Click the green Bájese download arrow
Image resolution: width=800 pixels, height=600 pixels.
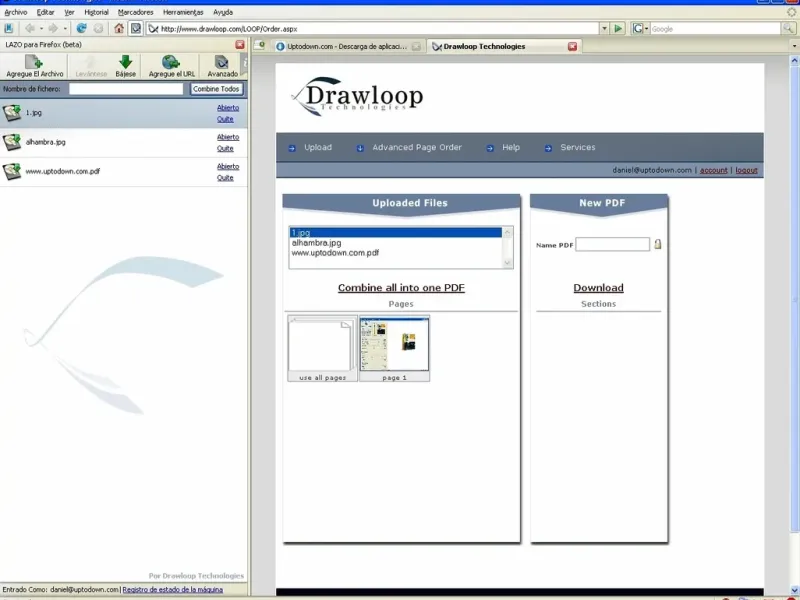126,62
